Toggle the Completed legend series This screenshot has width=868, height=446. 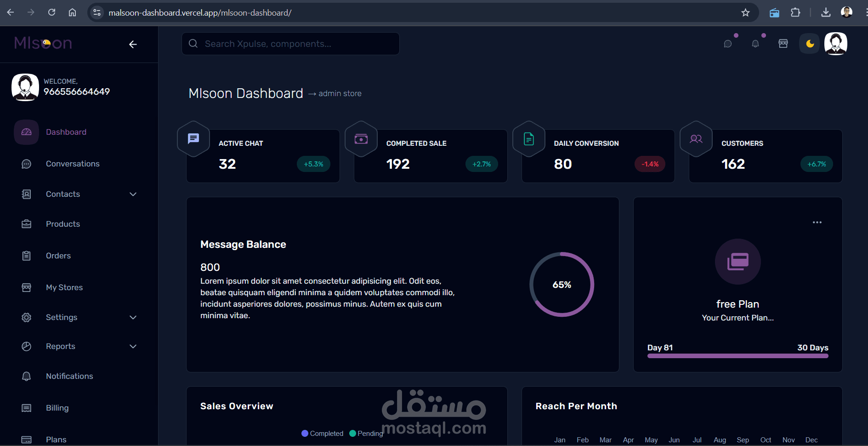(x=323, y=434)
